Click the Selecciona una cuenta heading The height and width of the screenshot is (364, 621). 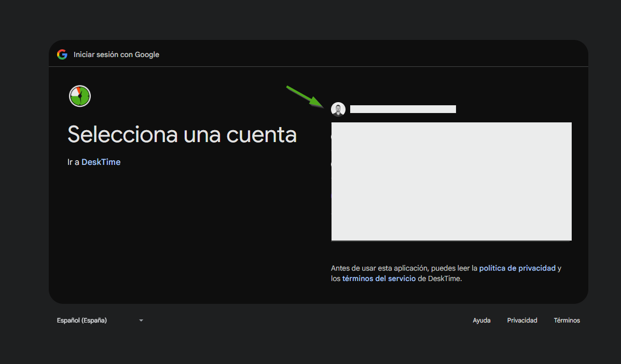[x=182, y=134]
